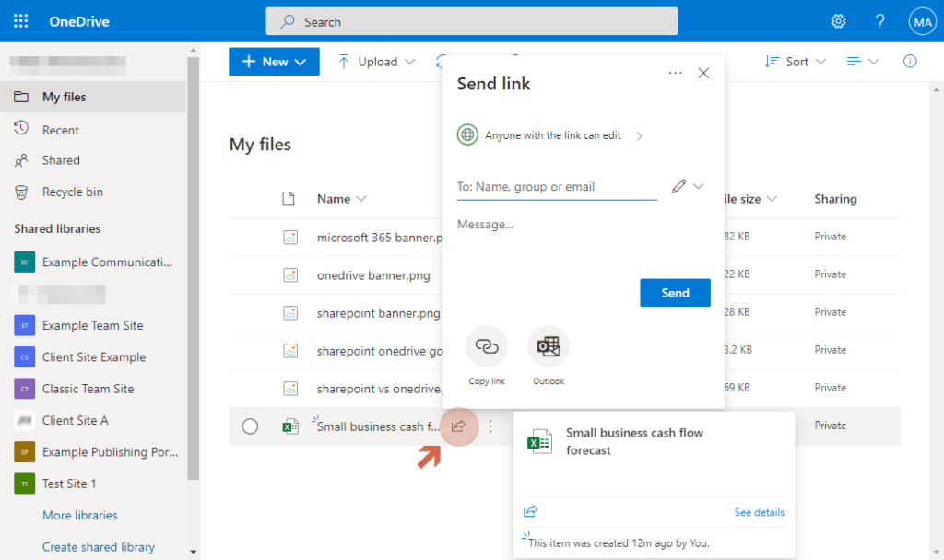Click the Classic Team Site library icon

click(x=25, y=389)
